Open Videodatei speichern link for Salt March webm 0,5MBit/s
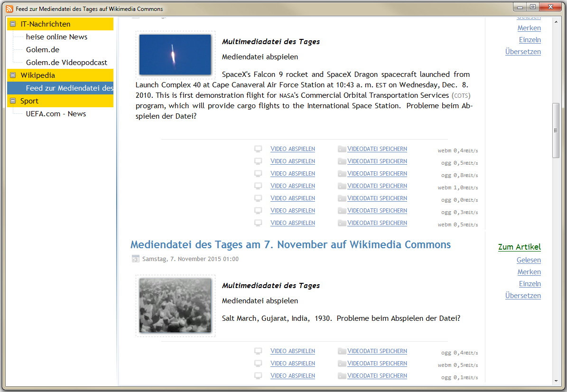Viewport: 567px width, 392px height. click(x=377, y=364)
